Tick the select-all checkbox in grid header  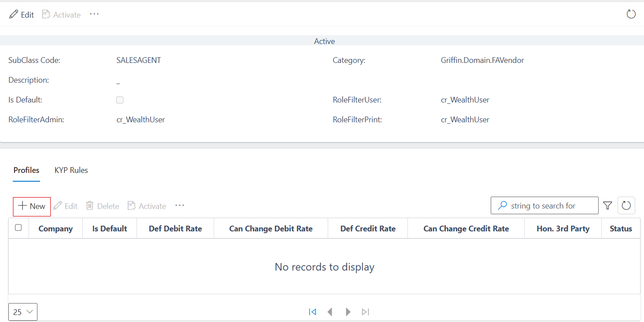[19, 227]
